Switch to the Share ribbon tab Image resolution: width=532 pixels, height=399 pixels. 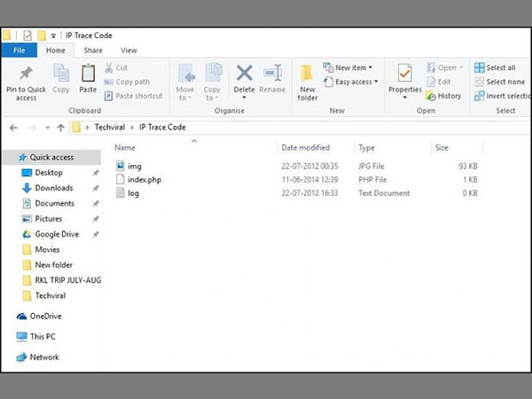click(93, 51)
